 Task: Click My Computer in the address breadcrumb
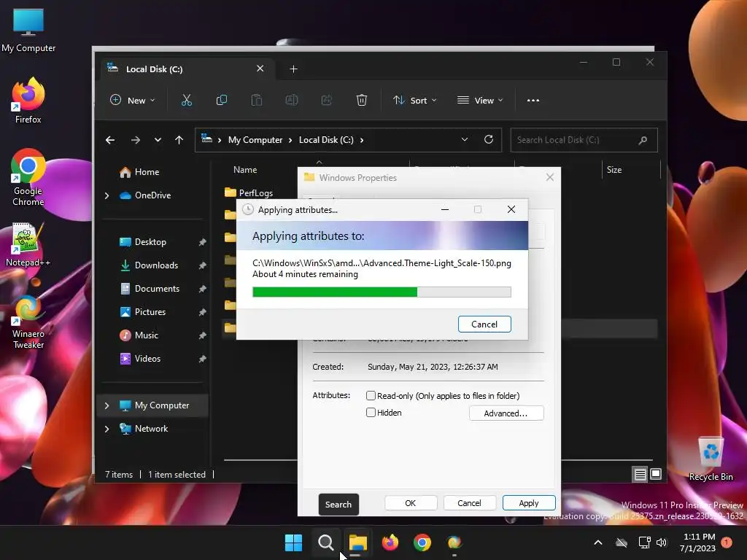255,140
